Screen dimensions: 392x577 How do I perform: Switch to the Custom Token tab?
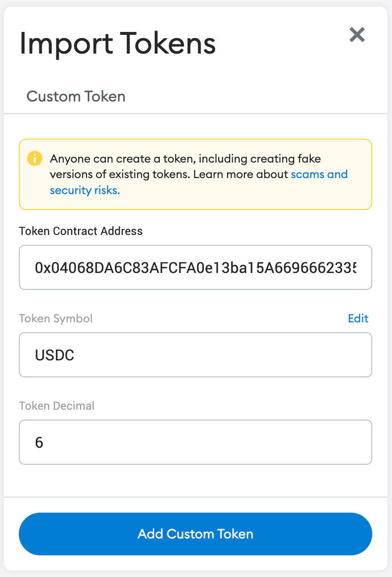(x=76, y=96)
